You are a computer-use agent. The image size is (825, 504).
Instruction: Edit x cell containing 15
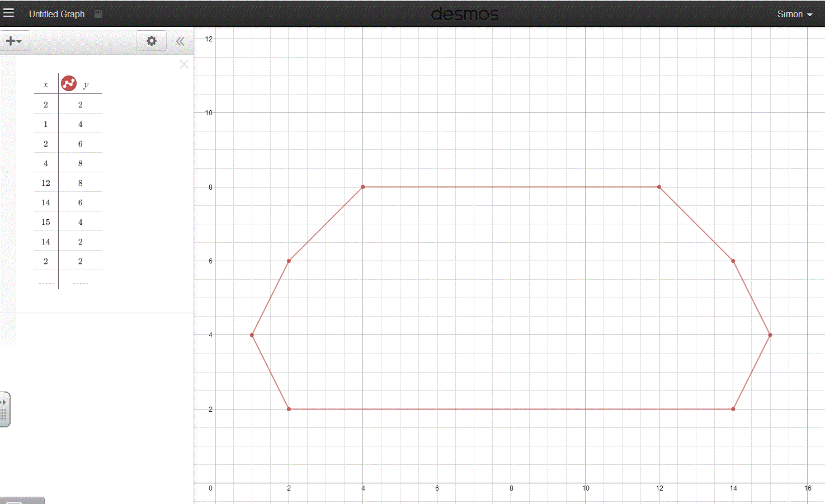click(x=46, y=222)
